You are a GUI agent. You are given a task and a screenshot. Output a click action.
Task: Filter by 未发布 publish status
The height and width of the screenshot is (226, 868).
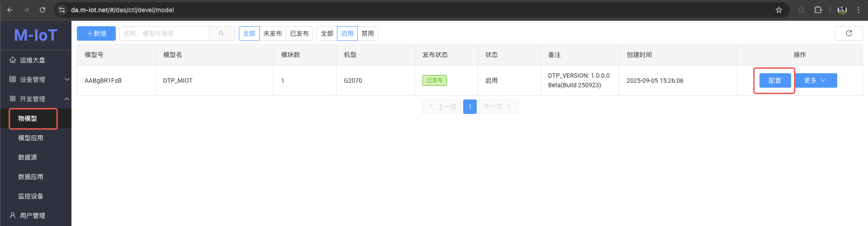272,33
